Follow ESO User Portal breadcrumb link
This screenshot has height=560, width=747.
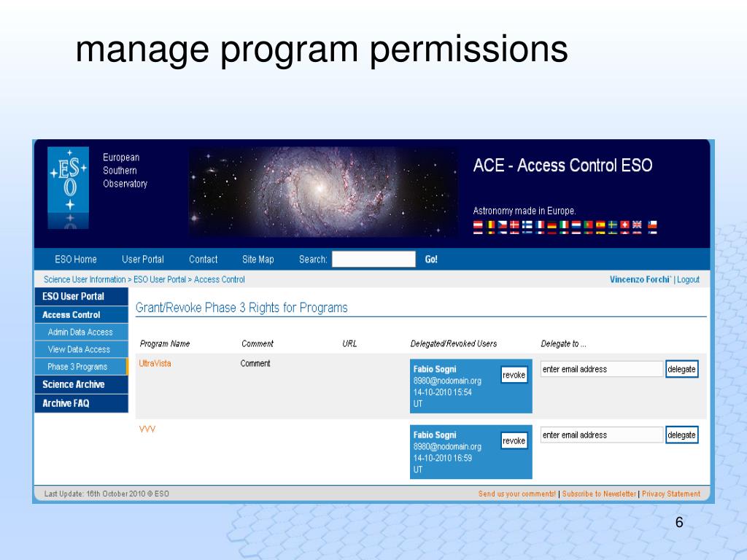coord(160,279)
